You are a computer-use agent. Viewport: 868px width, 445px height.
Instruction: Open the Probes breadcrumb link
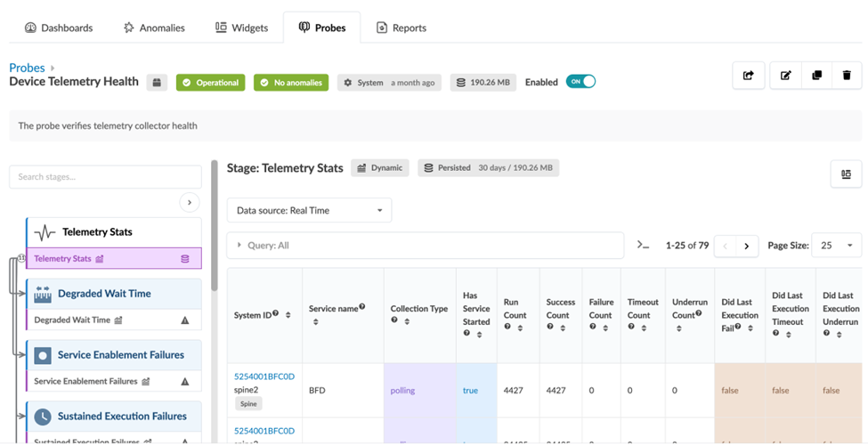27,68
